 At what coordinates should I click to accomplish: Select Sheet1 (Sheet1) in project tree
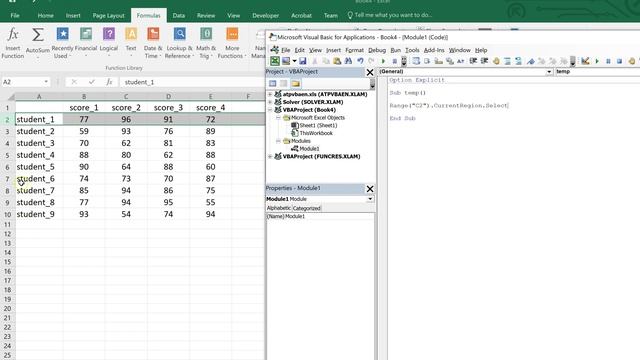[318, 125]
